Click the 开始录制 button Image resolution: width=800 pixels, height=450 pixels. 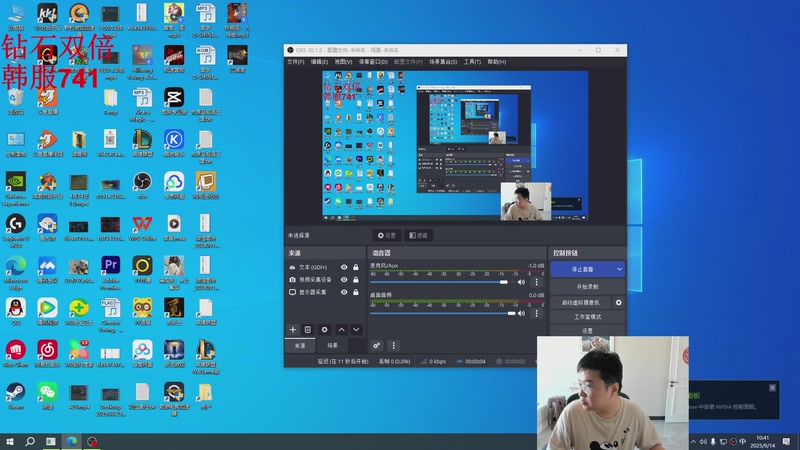click(588, 287)
